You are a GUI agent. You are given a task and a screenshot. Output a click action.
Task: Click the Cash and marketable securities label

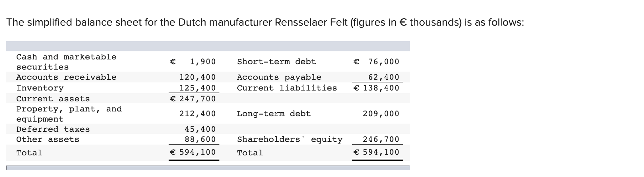[66, 62]
